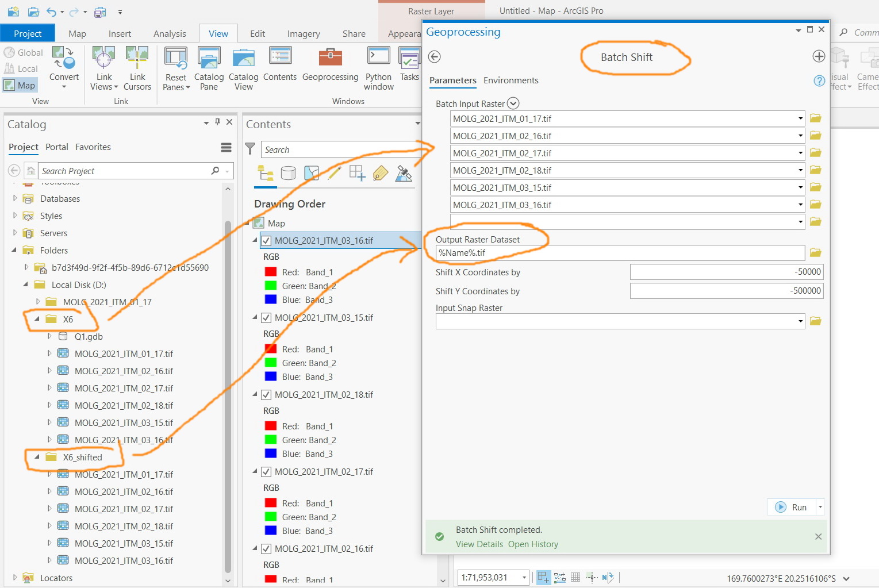
Task: Open the Analysis ribbon tab
Action: (x=170, y=33)
